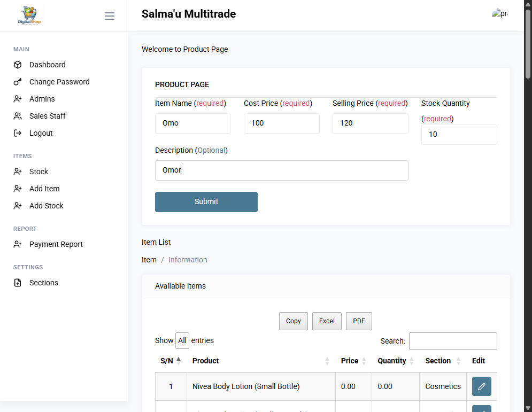Click the Sections file icon
This screenshot has width=532, height=412.
[x=18, y=283]
